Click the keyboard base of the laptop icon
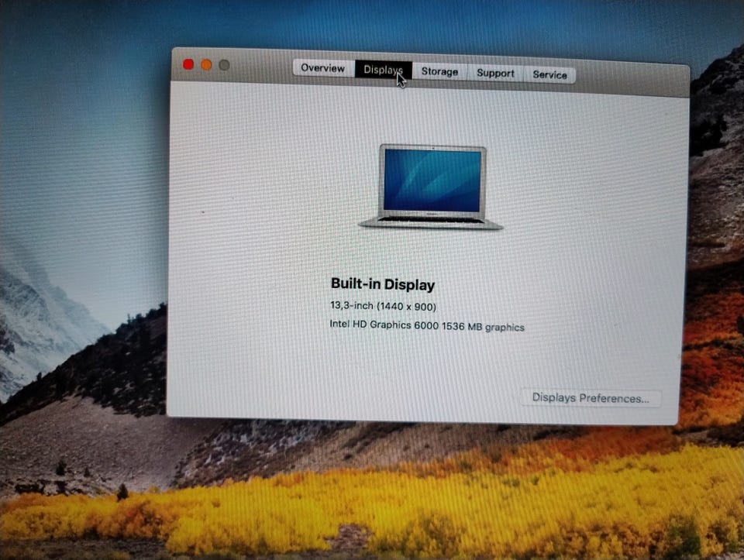This screenshot has height=560, width=744. click(431, 222)
